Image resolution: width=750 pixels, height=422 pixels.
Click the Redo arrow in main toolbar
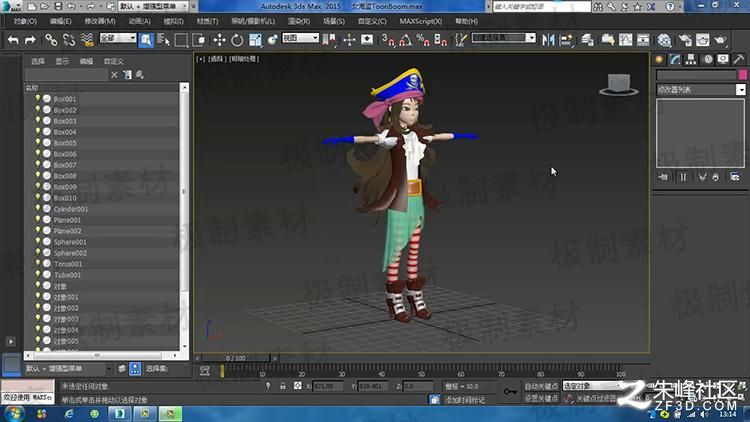click(x=30, y=40)
